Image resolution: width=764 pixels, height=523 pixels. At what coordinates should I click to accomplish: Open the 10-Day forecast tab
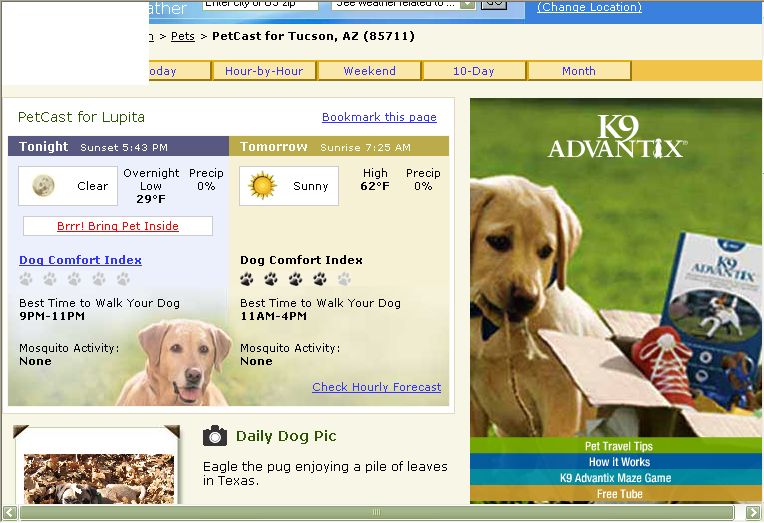474,71
